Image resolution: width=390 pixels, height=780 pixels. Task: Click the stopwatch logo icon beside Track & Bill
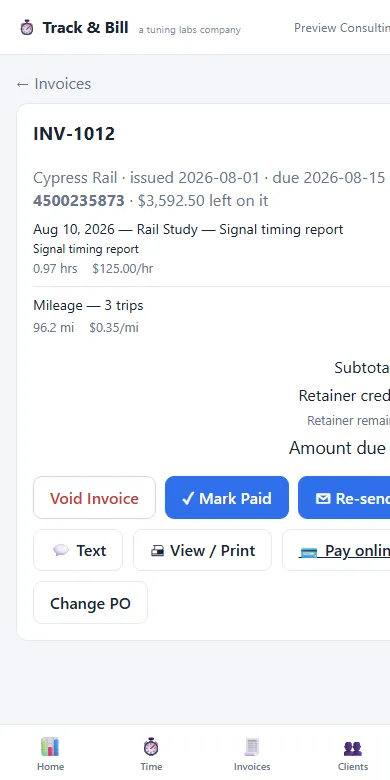coord(27,28)
